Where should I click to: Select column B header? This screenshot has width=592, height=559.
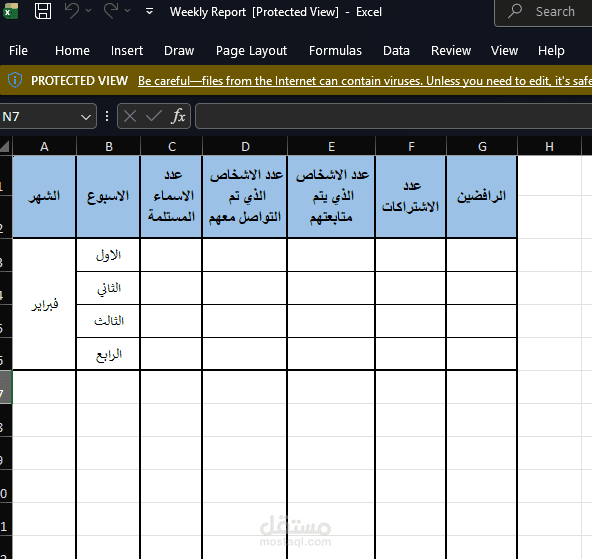coord(109,146)
